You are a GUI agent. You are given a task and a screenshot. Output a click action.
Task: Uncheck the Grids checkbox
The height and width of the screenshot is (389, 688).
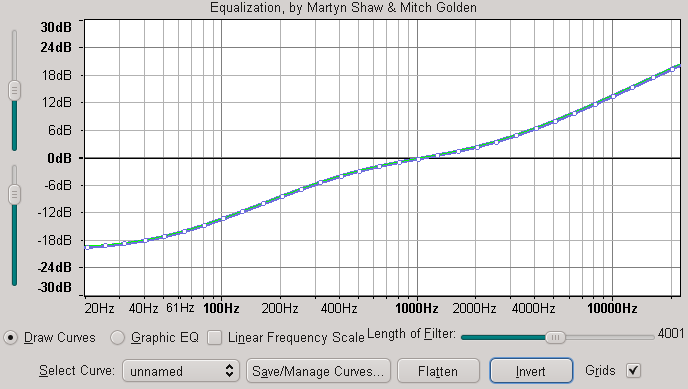pos(633,371)
